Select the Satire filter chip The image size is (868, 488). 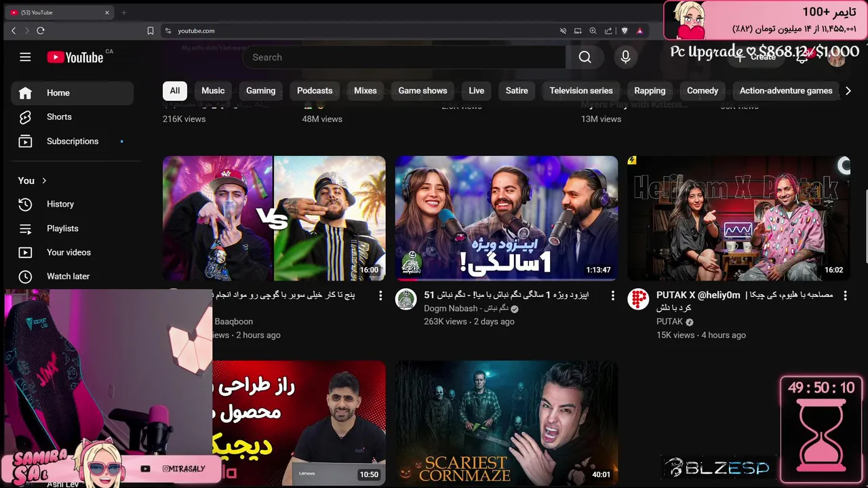517,91
